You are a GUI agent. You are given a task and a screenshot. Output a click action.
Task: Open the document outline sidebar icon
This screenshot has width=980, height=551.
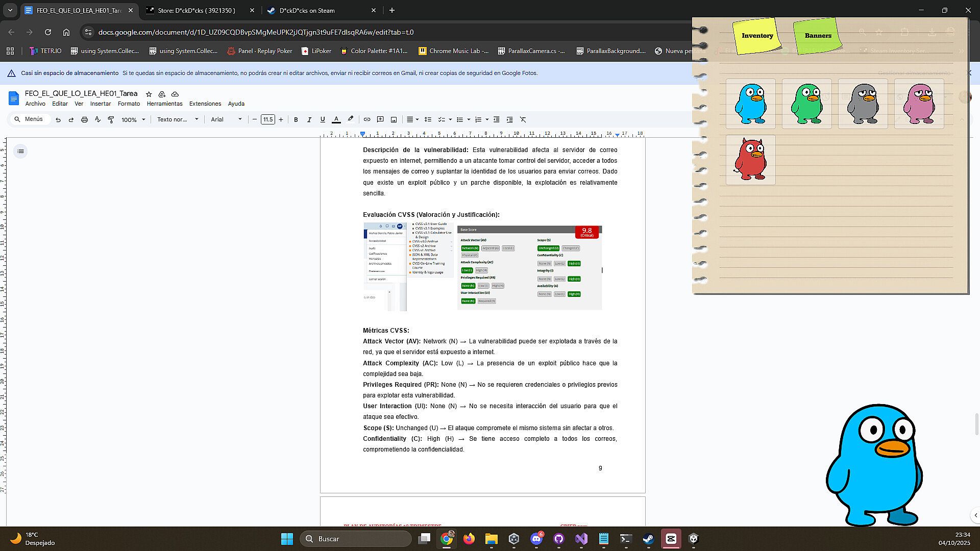pos(20,151)
